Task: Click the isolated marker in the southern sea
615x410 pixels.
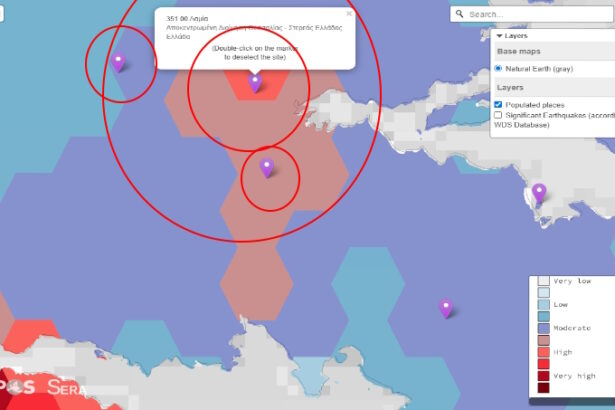Action: coord(446,308)
